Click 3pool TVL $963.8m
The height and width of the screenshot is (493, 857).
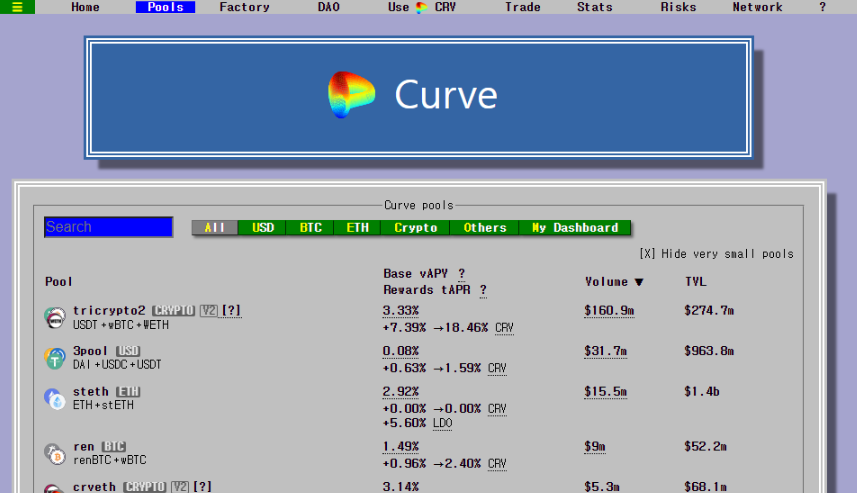tap(709, 351)
